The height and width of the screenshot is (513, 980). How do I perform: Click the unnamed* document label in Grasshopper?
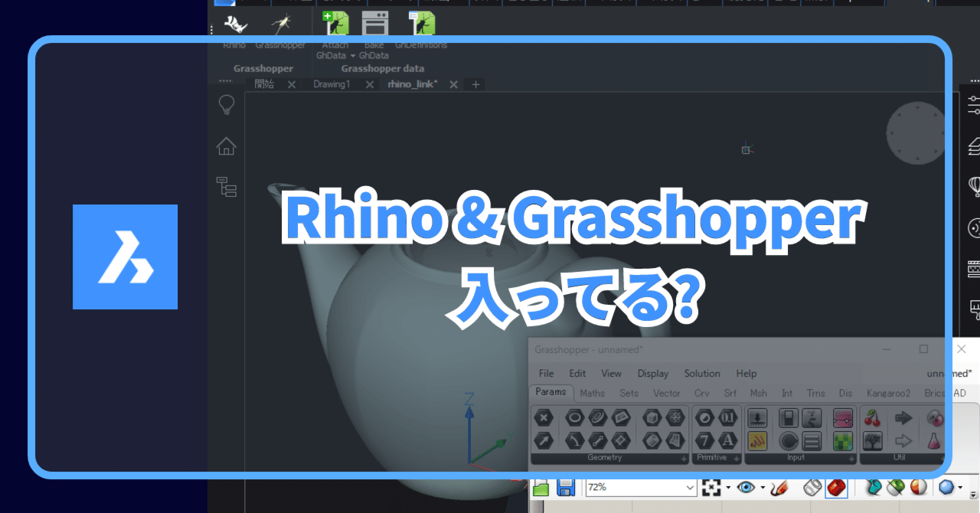[x=949, y=373]
